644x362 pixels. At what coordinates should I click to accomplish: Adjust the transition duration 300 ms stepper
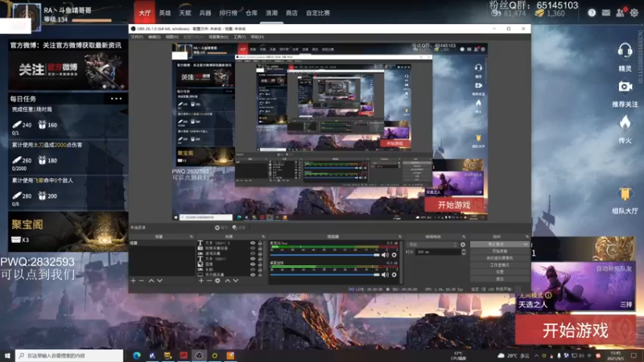tap(464, 252)
